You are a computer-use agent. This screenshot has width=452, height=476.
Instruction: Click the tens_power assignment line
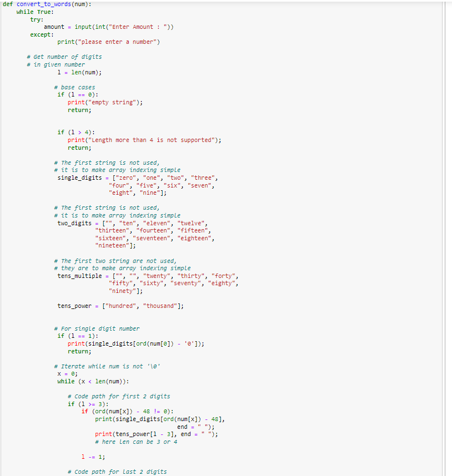tap(120, 306)
